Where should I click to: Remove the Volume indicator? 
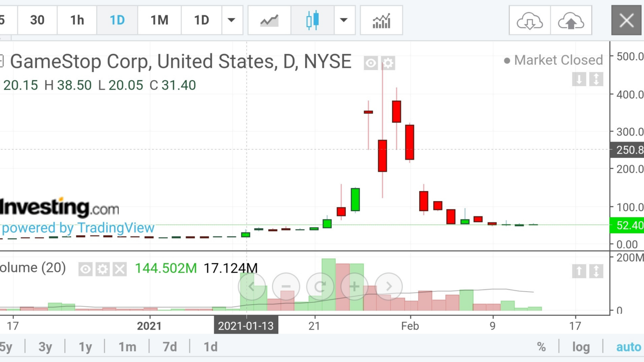click(120, 269)
